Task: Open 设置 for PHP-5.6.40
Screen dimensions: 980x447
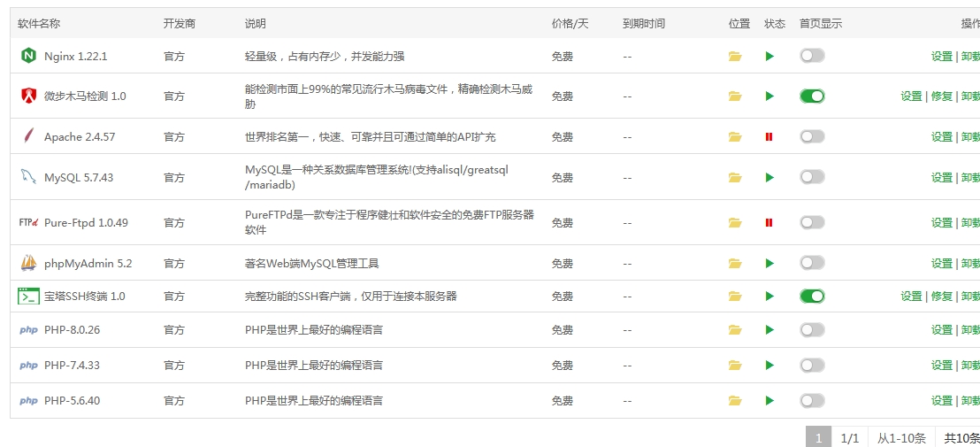Action: [942, 401]
